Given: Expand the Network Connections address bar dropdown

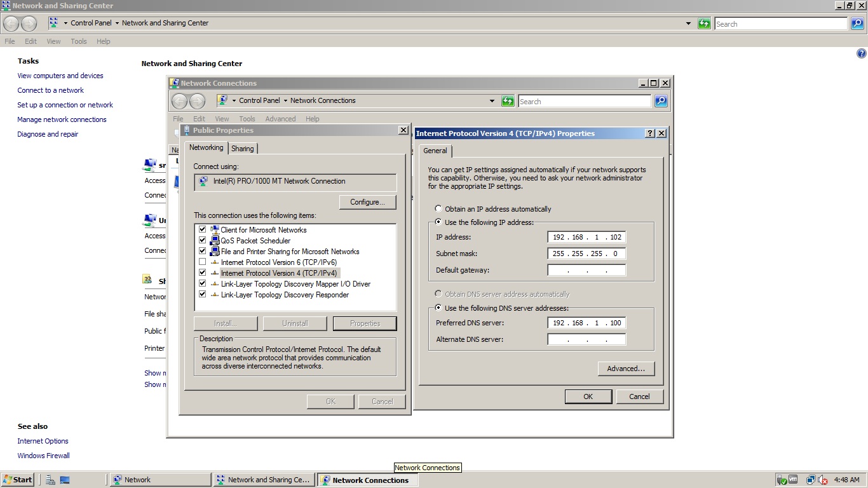Looking at the screenshot, I should coord(492,101).
